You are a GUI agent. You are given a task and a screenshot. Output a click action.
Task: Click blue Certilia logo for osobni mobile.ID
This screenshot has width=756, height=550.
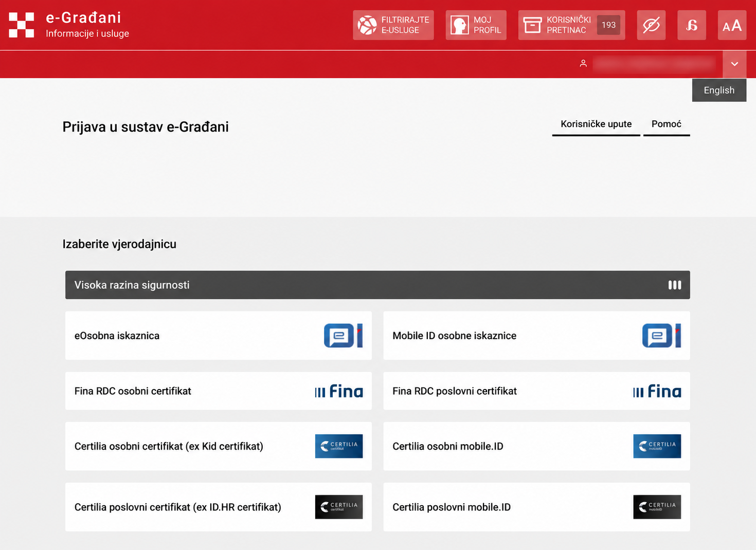657,446
